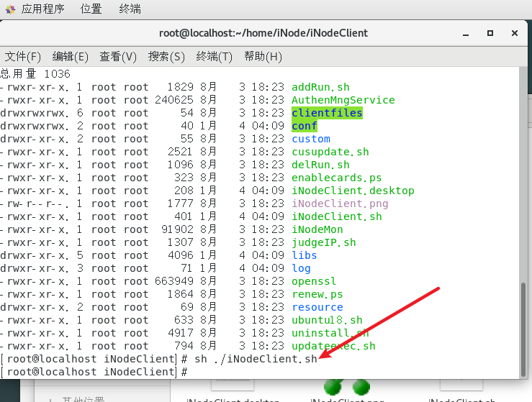Click the cusupdate.sh file name
Viewport: 532px width, 402px height.
pyautogui.click(x=330, y=152)
